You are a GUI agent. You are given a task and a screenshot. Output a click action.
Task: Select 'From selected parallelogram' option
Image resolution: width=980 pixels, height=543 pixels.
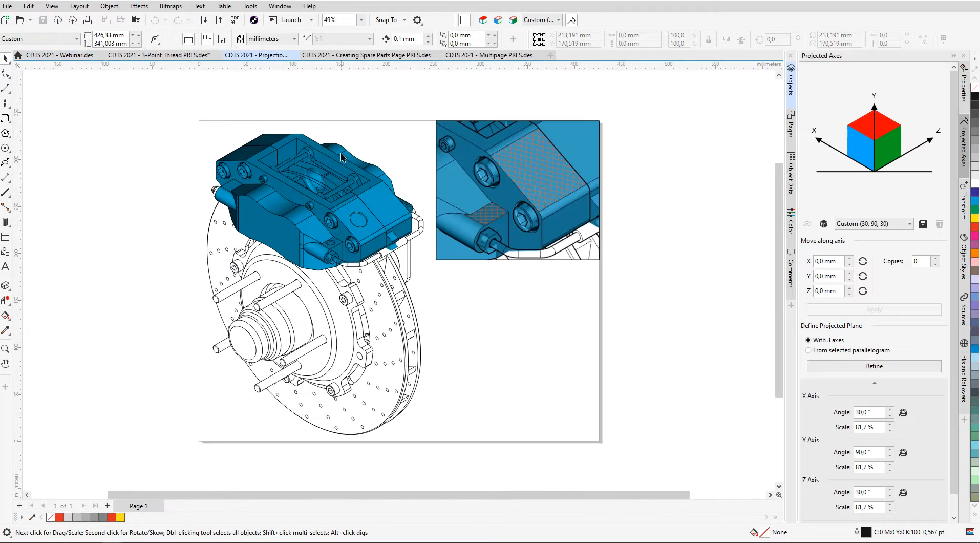click(808, 350)
